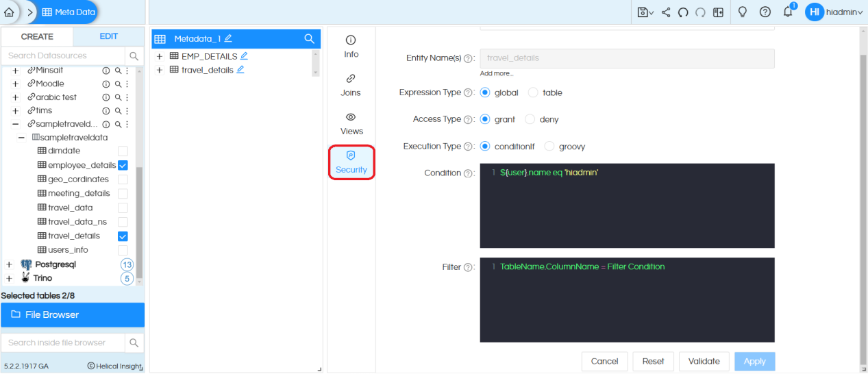Collapse the sampletraveldata schema node
The width and height of the screenshot is (868, 374).
click(x=21, y=138)
